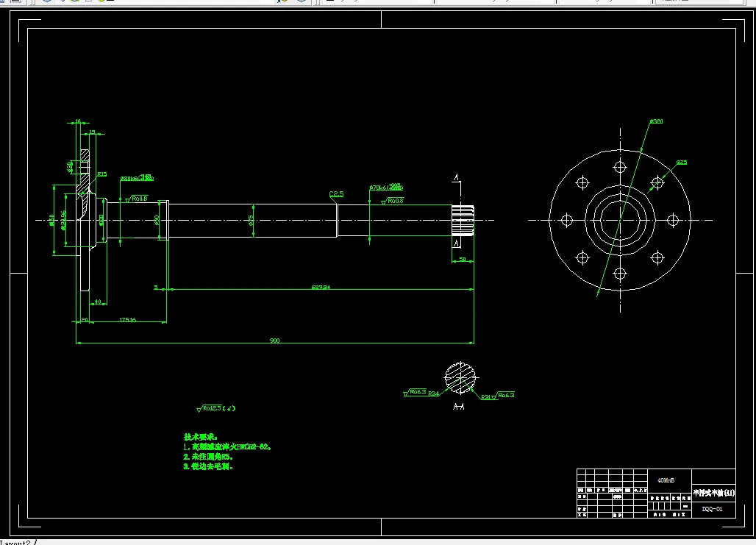Select technical note line 2 (R5)
This screenshot has width=756, height=545.
208,457
